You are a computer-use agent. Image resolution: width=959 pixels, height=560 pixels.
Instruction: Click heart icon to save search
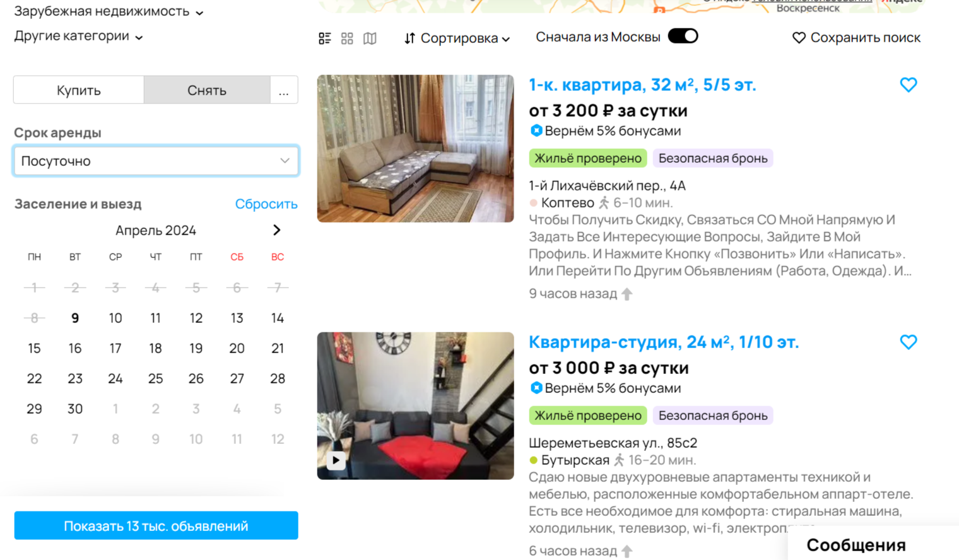(799, 38)
